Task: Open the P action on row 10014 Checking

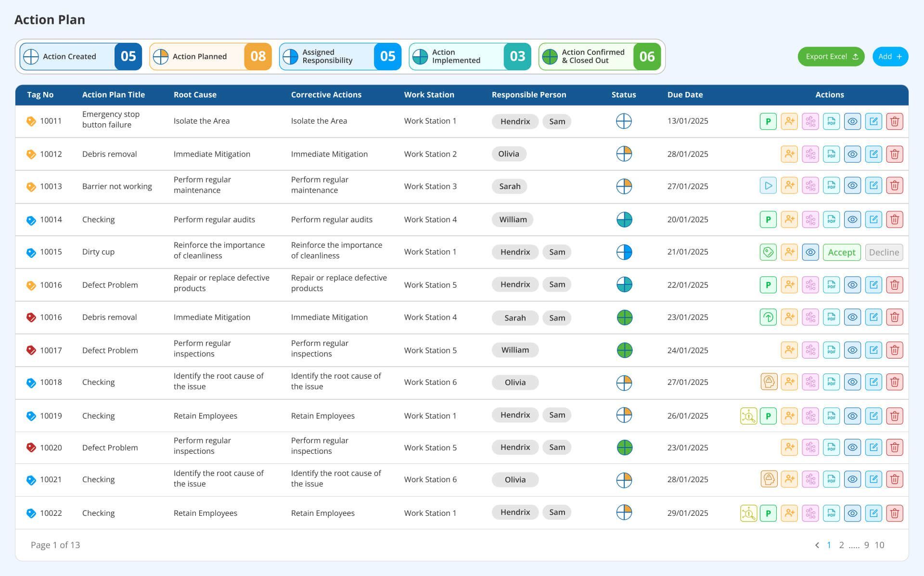Action: [x=769, y=219]
